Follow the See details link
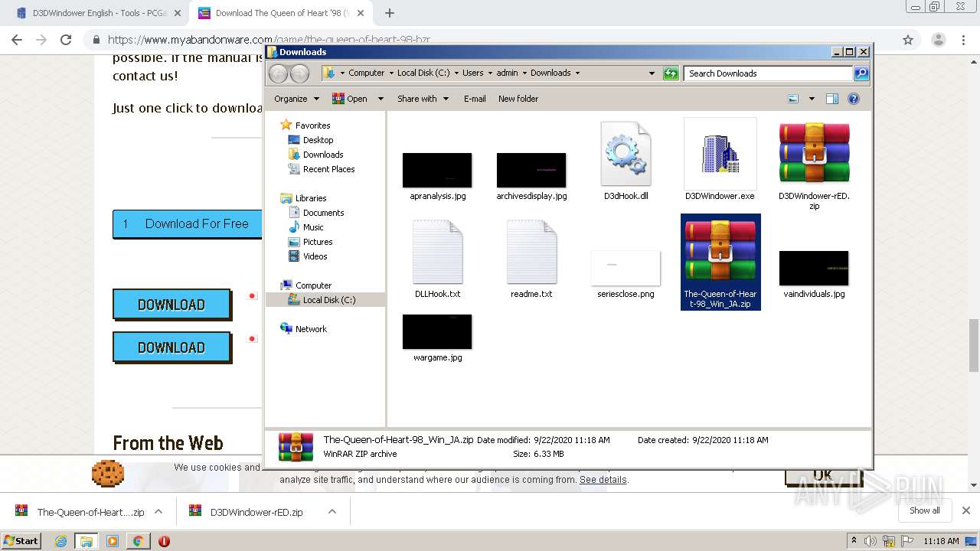The height and width of the screenshot is (551, 980). coord(603,480)
